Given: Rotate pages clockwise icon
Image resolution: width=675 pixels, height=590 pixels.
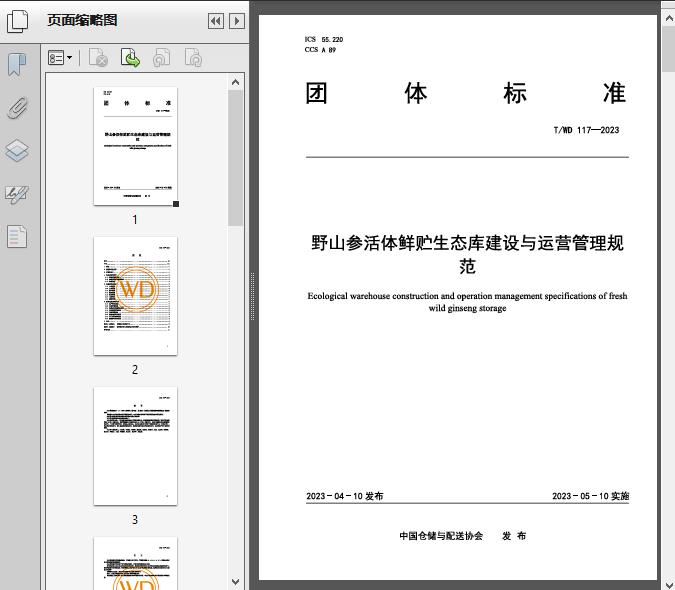Looking at the screenshot, I should (x=193, y=58).
